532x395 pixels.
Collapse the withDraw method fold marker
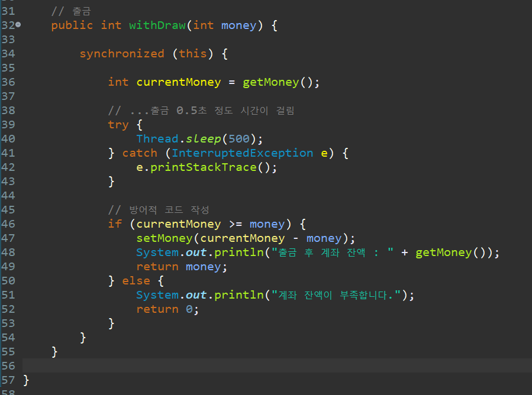(x=18, y=25)
